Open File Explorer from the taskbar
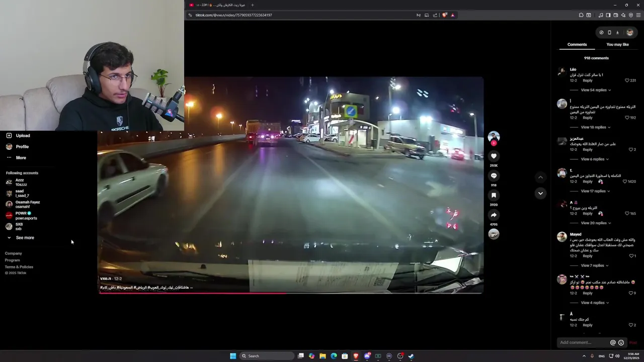This screenshot has width=644, height=362. [x=323, y=356]
